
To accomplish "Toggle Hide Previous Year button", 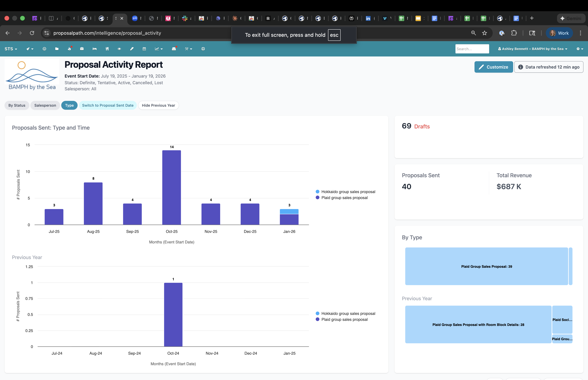I will pyautogui.click(x=158, y=105).
